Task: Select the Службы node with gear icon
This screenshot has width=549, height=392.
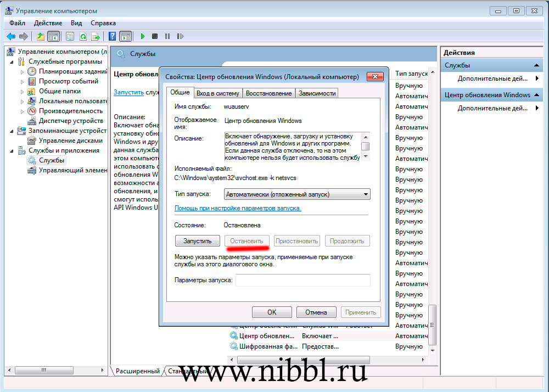Action: [x=46, y=160]
